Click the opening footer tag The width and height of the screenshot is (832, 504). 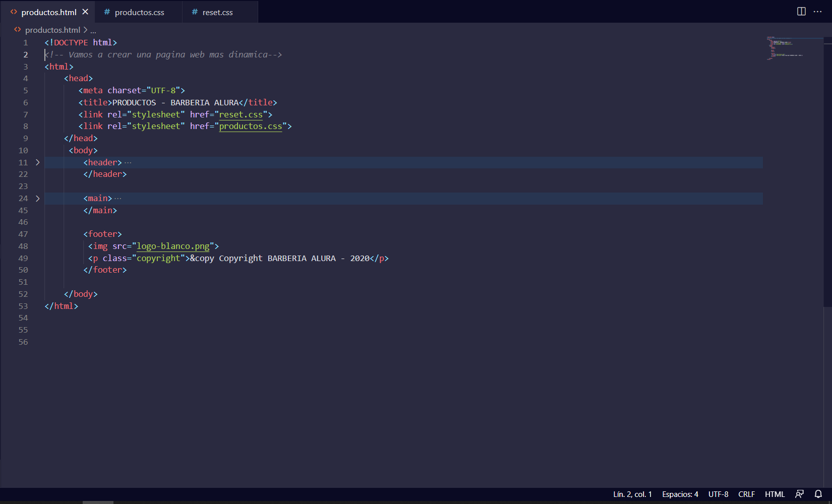tap(102, 234)
